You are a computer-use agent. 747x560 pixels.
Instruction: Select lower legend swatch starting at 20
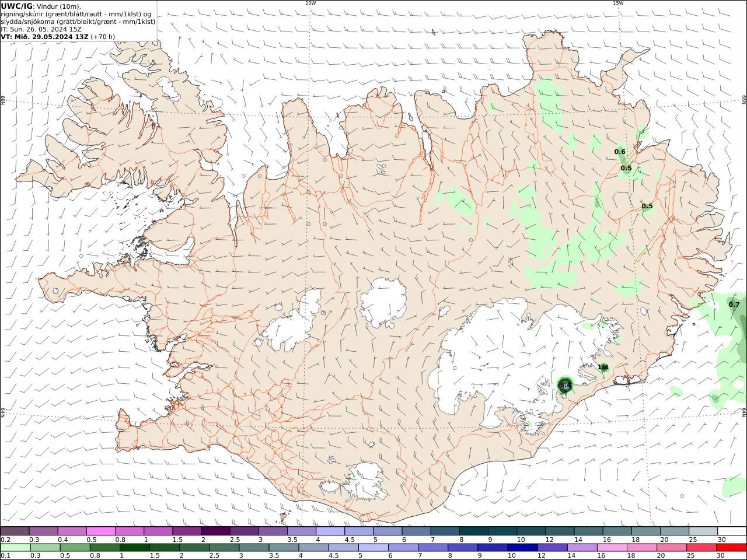(671, 548)
